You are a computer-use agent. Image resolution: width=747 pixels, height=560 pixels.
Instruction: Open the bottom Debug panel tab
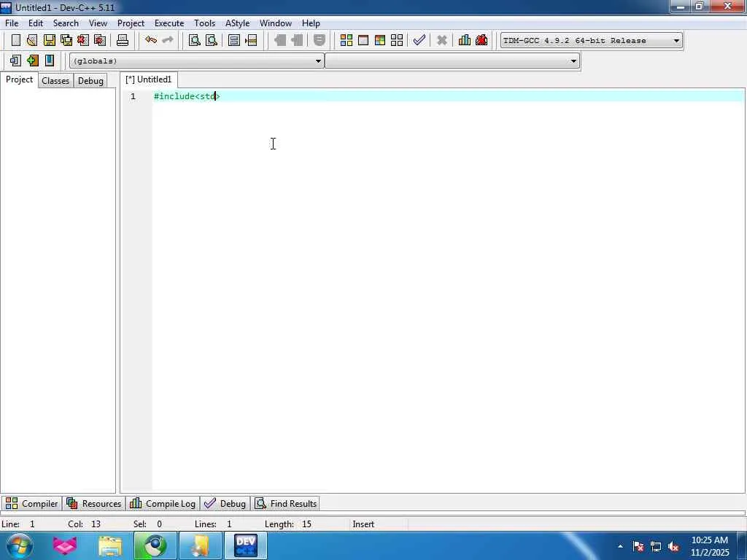225,503
